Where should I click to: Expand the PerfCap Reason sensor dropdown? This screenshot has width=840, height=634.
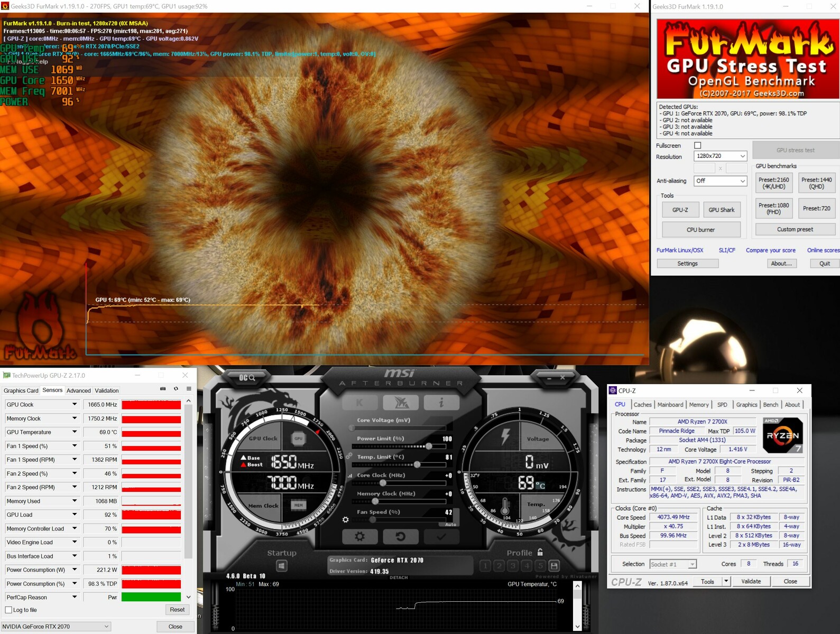(75, 597)
